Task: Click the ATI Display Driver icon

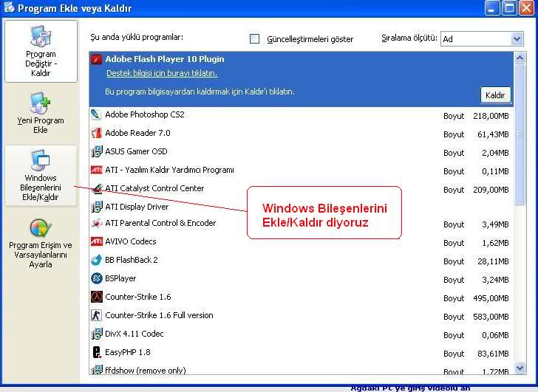Action: (x=96, y=207)
